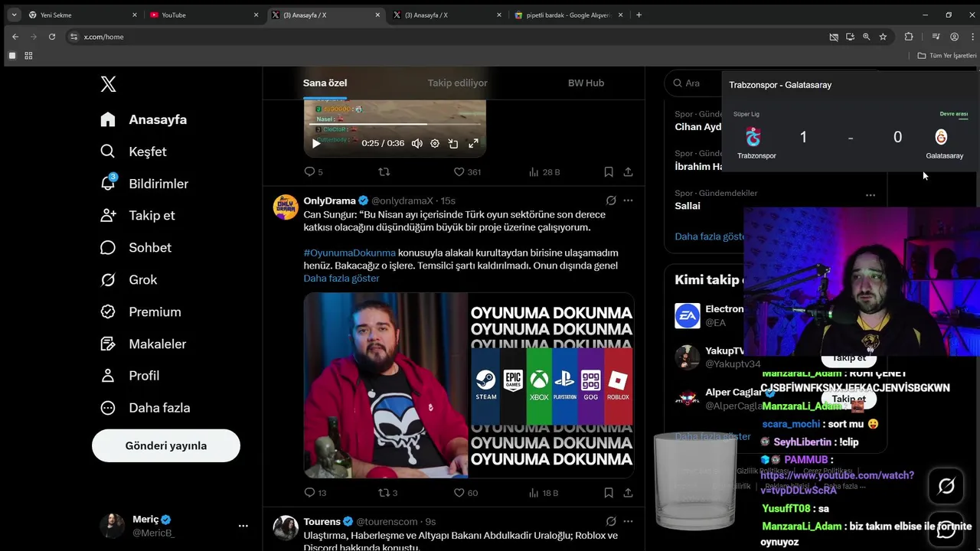Image resolution: width=980 pixels, height=551 pixels.
Task: Switch to BW Hub tab
Action: 586,83
